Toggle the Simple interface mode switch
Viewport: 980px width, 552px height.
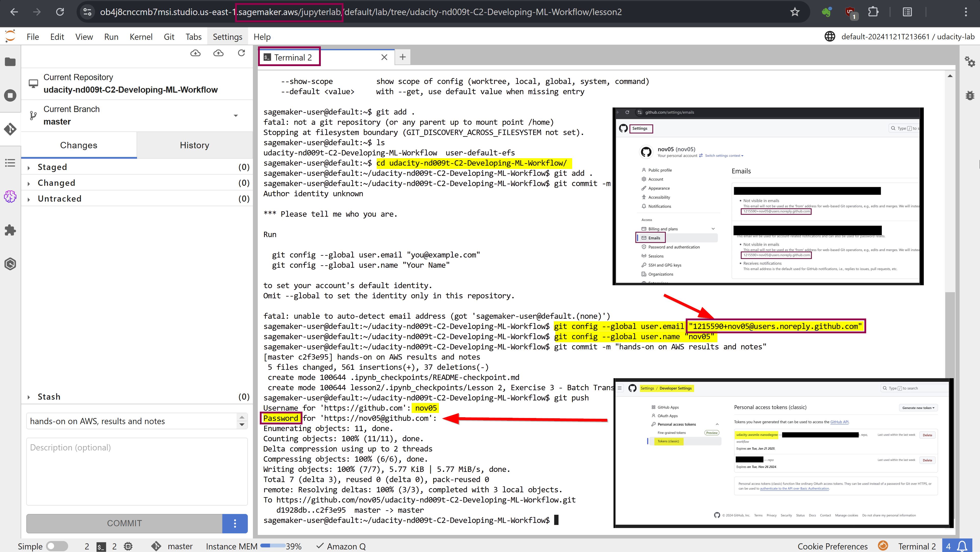pyautogui.click(x=57, y=546)
